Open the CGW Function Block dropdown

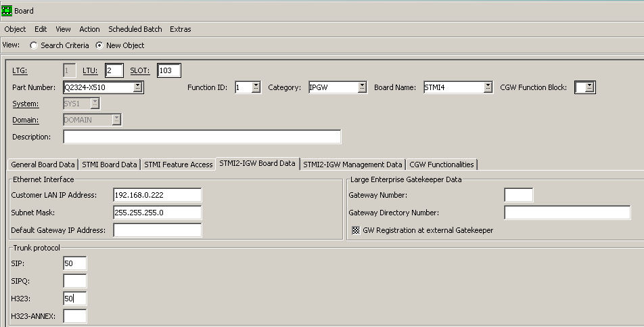(x=589, y=87)
